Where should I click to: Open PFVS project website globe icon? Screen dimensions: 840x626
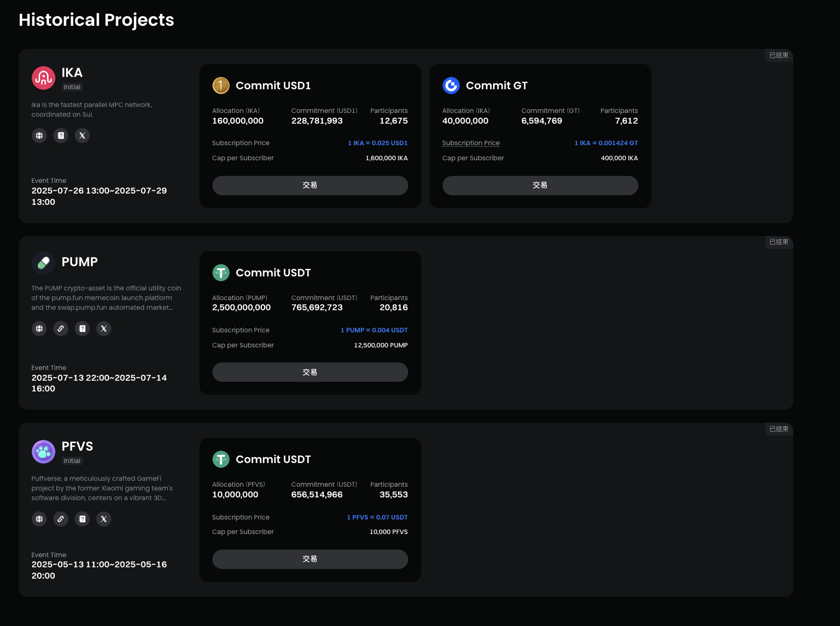coord(39,519)
